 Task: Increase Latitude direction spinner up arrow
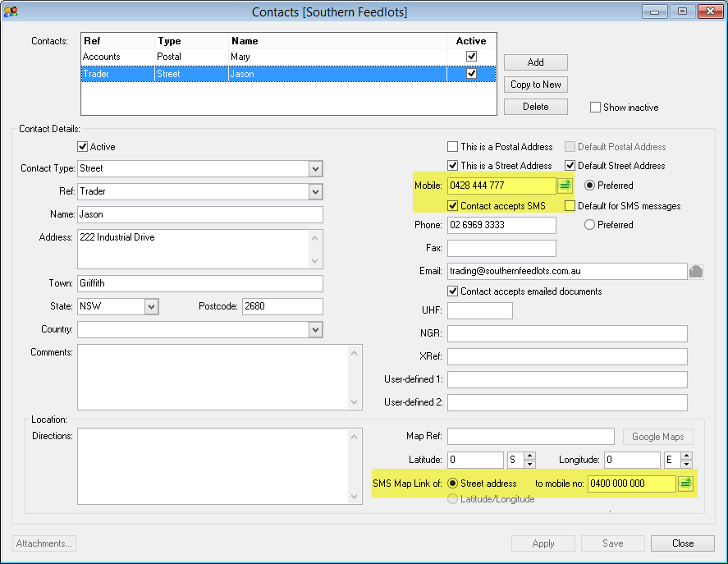pos(529,456)
